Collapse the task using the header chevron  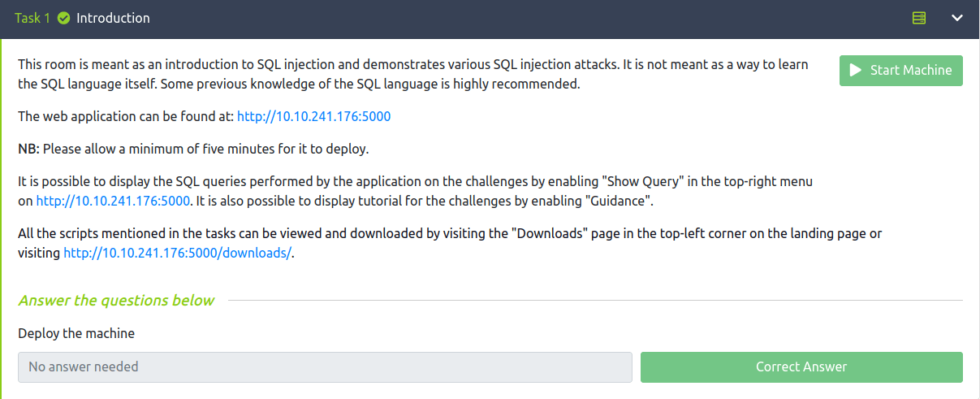956,18
